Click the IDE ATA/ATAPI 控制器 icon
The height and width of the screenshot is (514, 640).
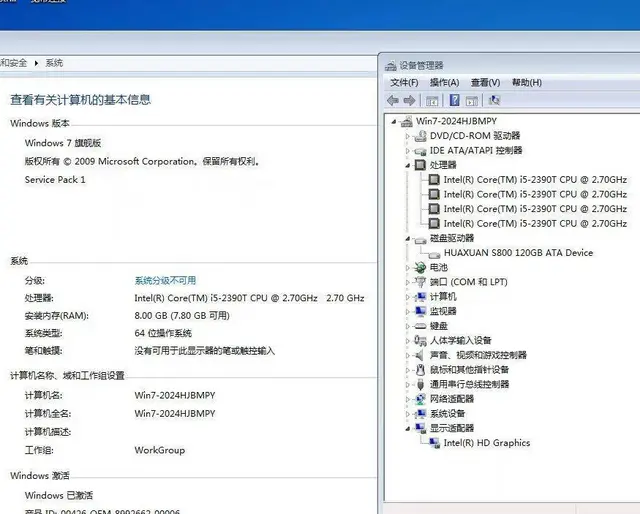coord(420,151)
